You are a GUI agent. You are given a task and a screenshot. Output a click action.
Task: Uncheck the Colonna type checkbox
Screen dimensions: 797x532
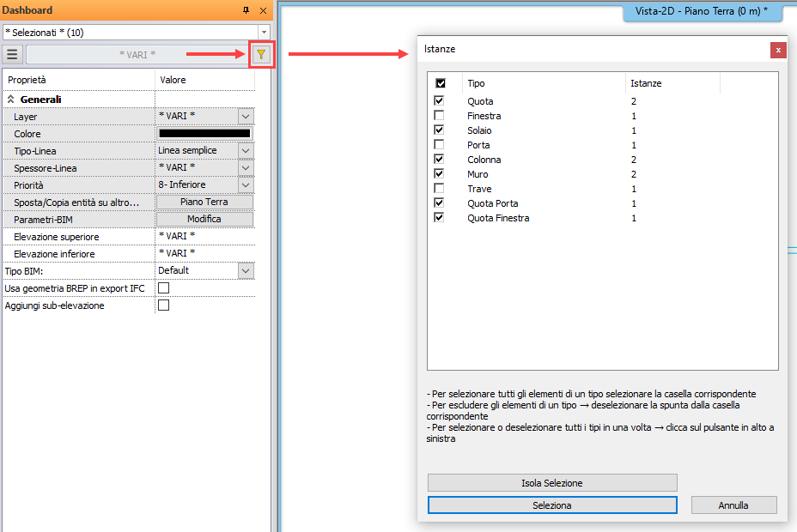439,160
